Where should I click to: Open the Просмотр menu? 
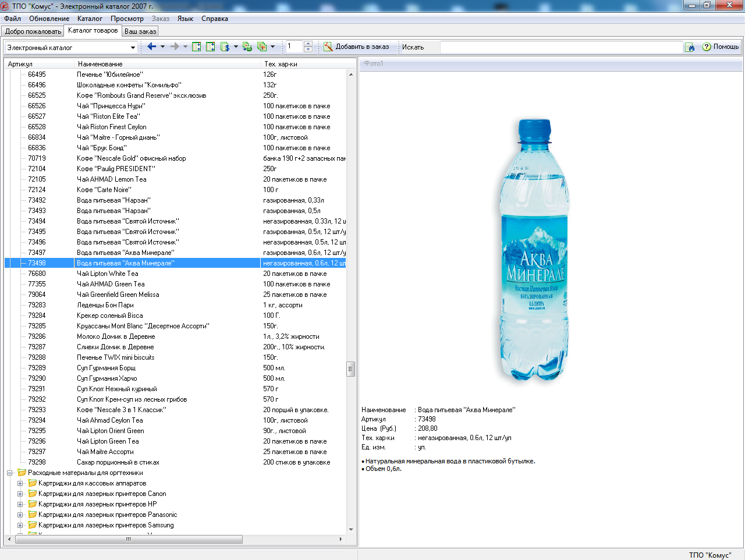[x=127, y=19]
